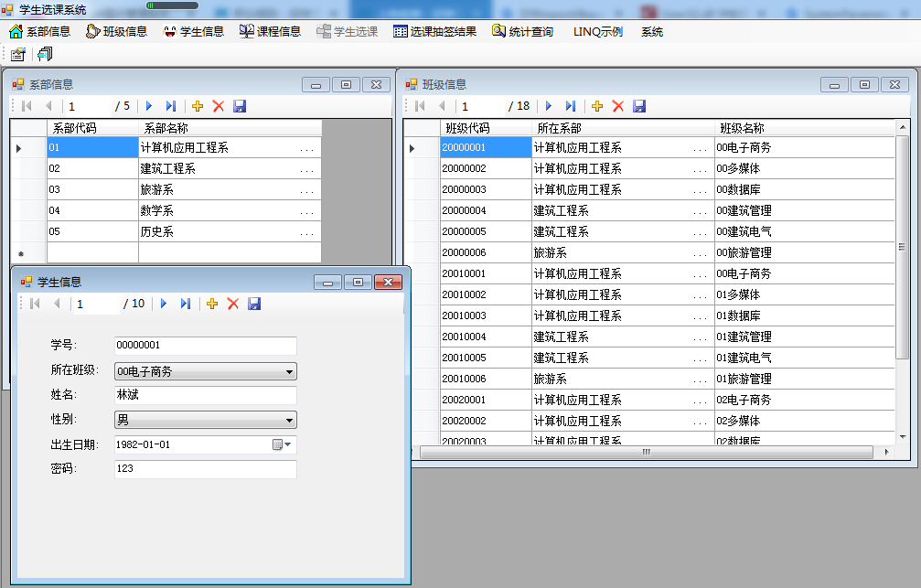Click the 学号 input field
This screenshot has height=588, width=921.
click(206, 346)
